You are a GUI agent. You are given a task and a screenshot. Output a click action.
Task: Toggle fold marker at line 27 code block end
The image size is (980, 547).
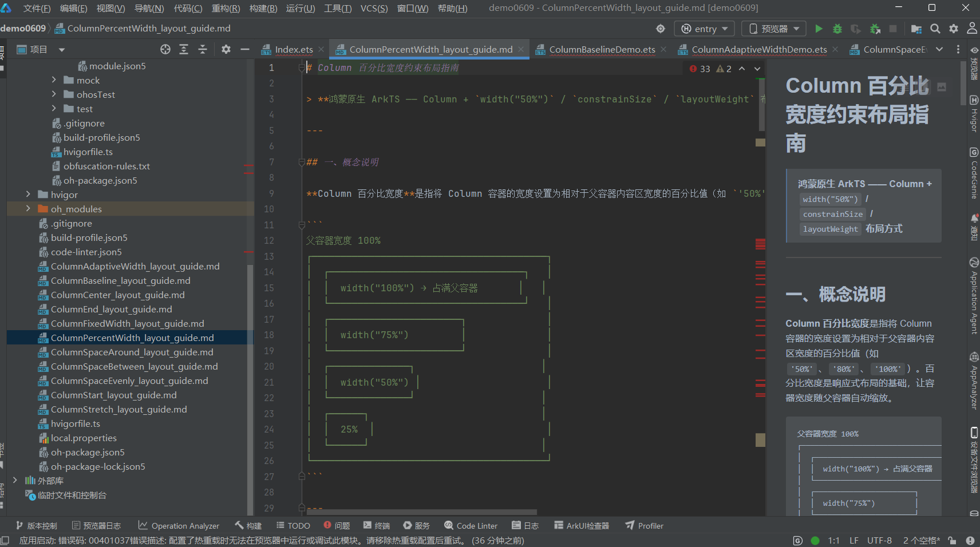pos(302,475)
